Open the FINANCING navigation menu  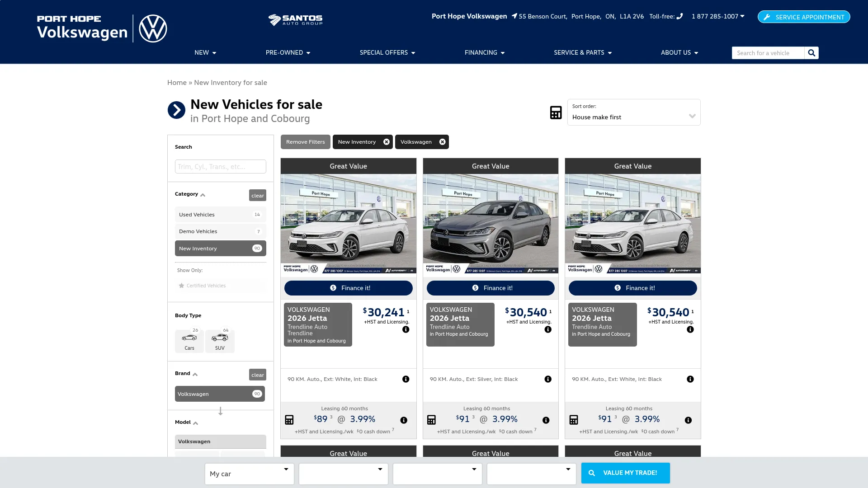click(x=485, y=53)
